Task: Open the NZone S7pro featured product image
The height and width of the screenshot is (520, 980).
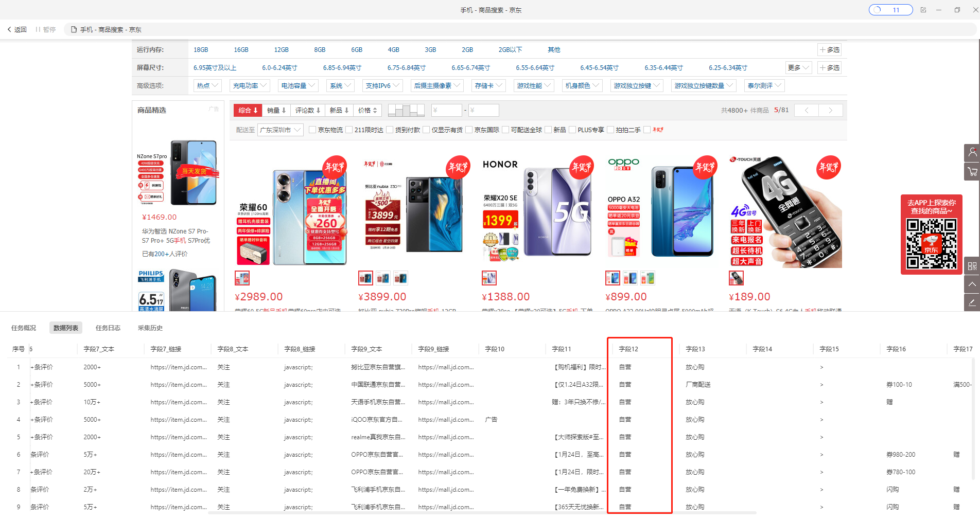Action: pos(178,173)
